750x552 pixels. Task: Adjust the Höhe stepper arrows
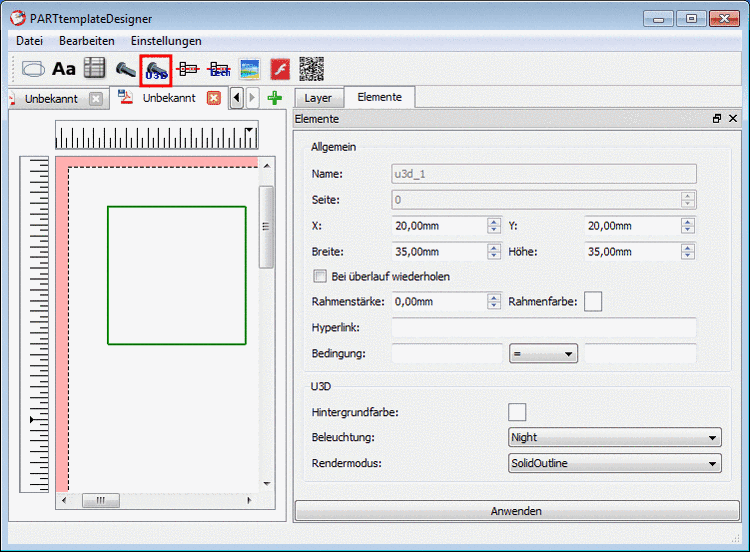pyautogui.click(x=688, y=252)
